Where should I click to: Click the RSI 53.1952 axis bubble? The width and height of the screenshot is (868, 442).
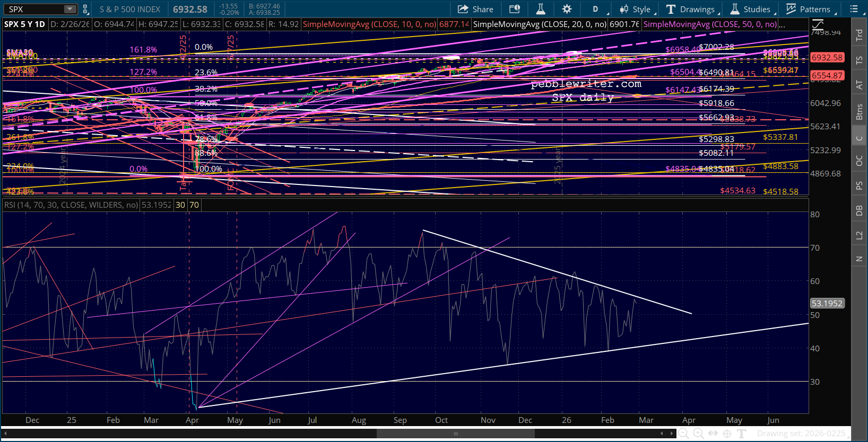click(x=827, y=304)
